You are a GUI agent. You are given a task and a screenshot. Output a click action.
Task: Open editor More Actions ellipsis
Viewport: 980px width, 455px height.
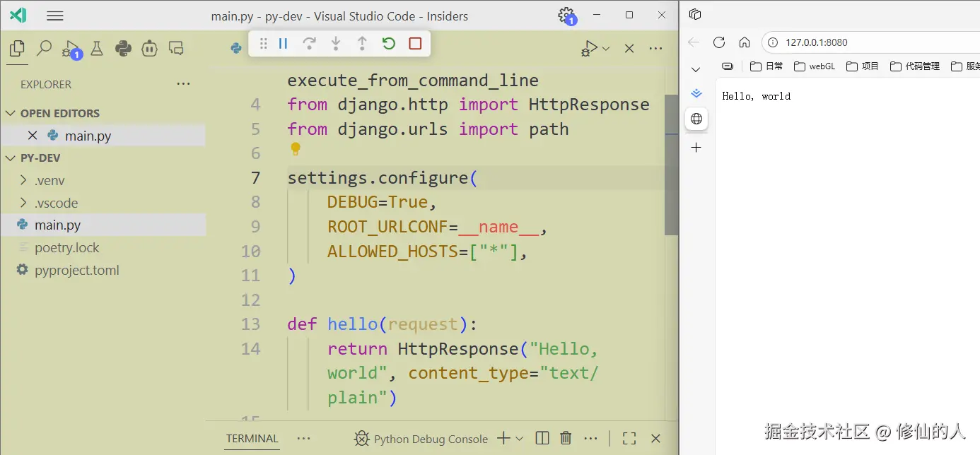tap(655, 48)
